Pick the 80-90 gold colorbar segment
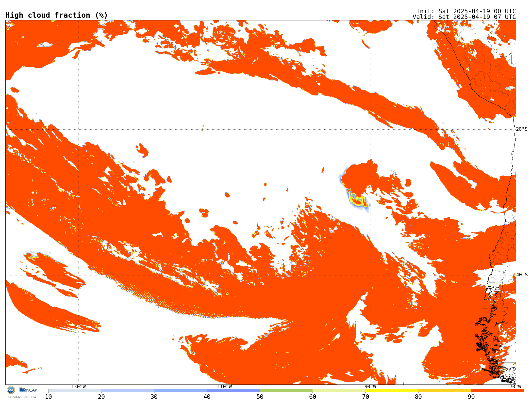 (x=445, y=391)
